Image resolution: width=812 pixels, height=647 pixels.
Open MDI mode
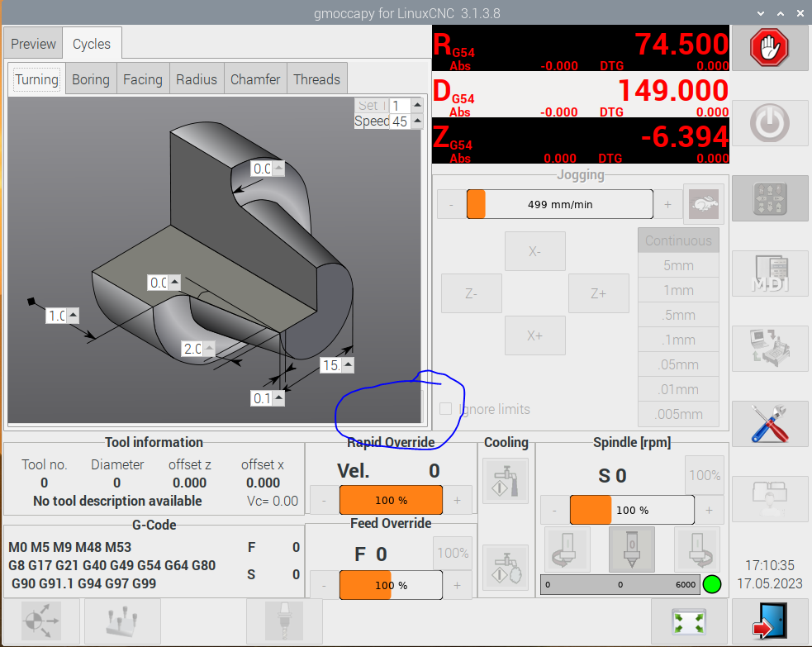(x=770, y=274)
